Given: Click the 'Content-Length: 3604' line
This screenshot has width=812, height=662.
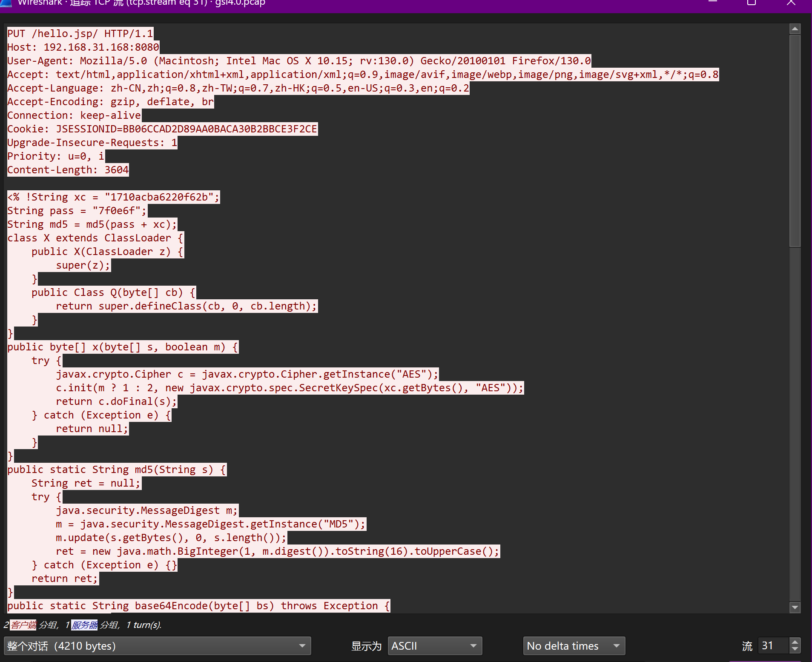Looking at the screenshot, I should pos(68,170).
